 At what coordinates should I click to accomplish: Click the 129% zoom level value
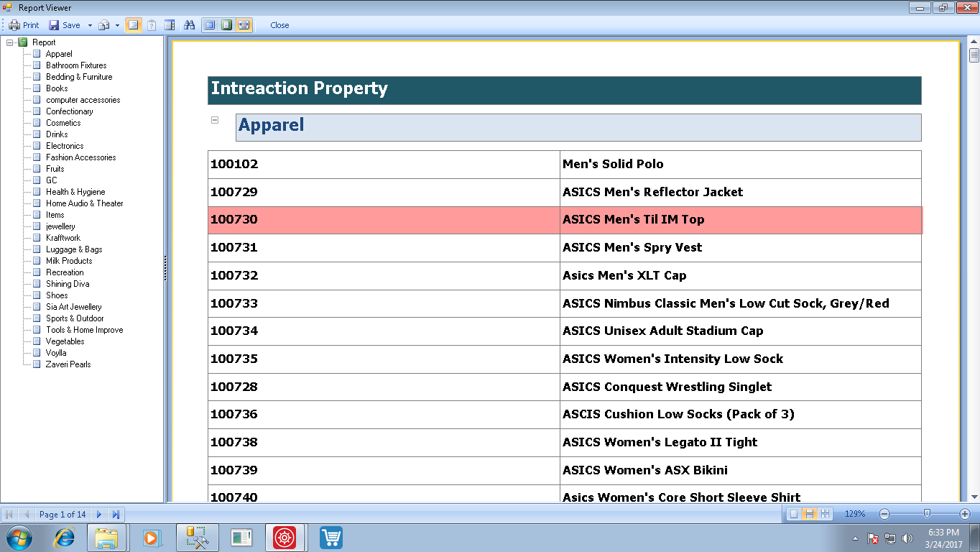(x=855, y=514)
